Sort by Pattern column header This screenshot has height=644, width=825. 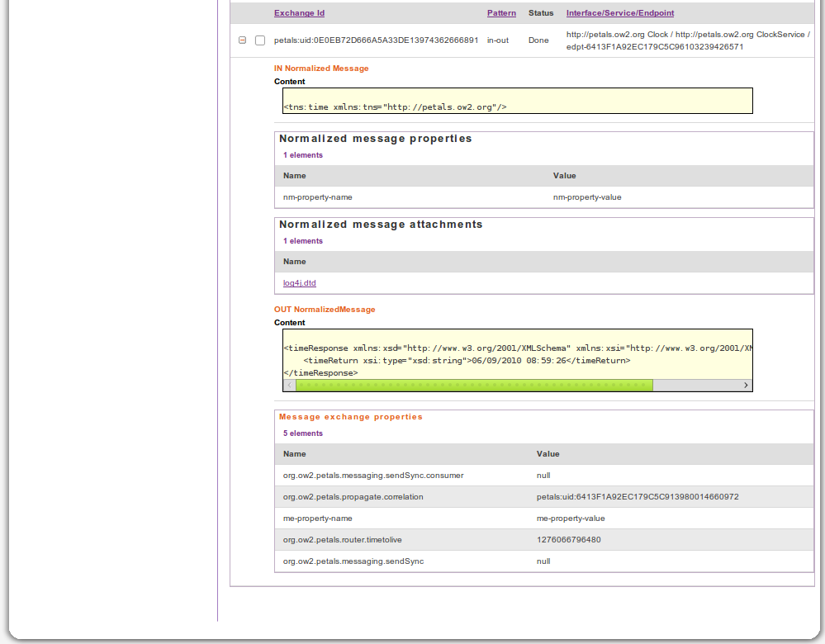click(501, 13)
